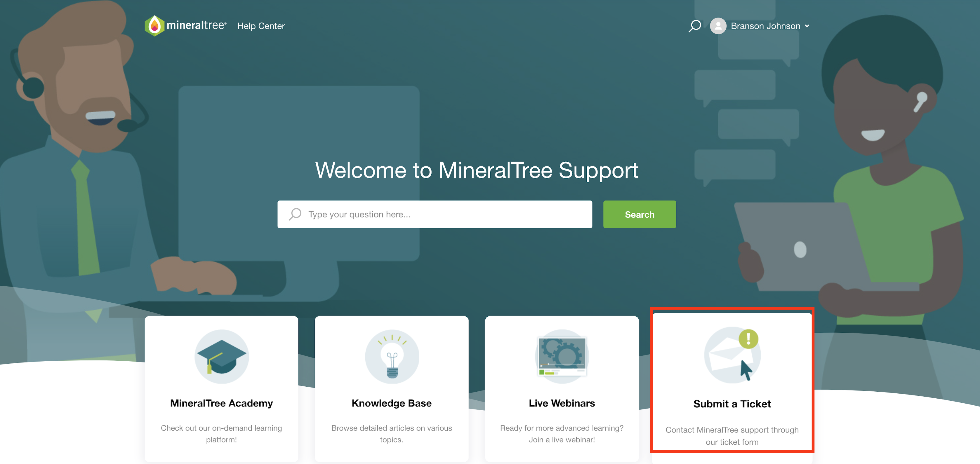The width and height of the screenshot is (980, 464).
Task: Click 'Join a live webinar' description text
Action: (x=562, y=440)
